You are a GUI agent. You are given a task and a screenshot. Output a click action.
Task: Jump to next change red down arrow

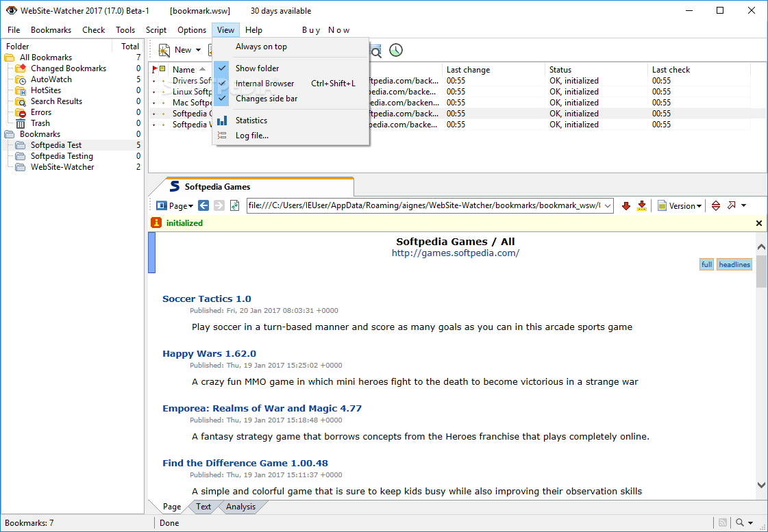625,206
